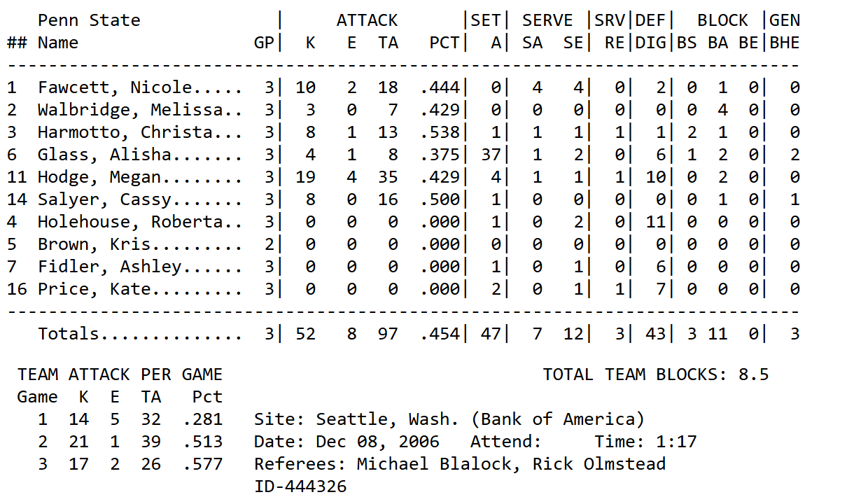
Task: Click the Hodge, Megan player name
Action: [x=99, y=177]
